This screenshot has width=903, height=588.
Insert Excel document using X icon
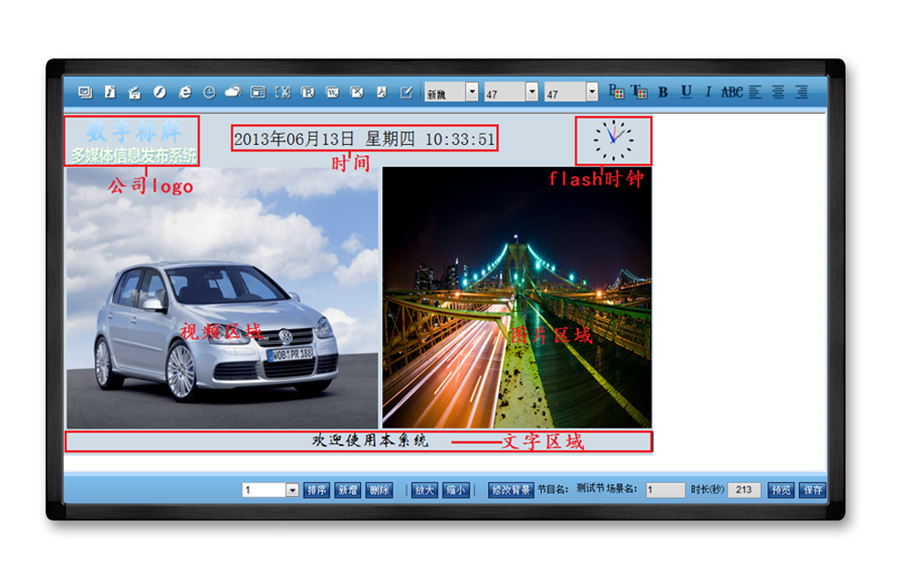click(283, 92)
